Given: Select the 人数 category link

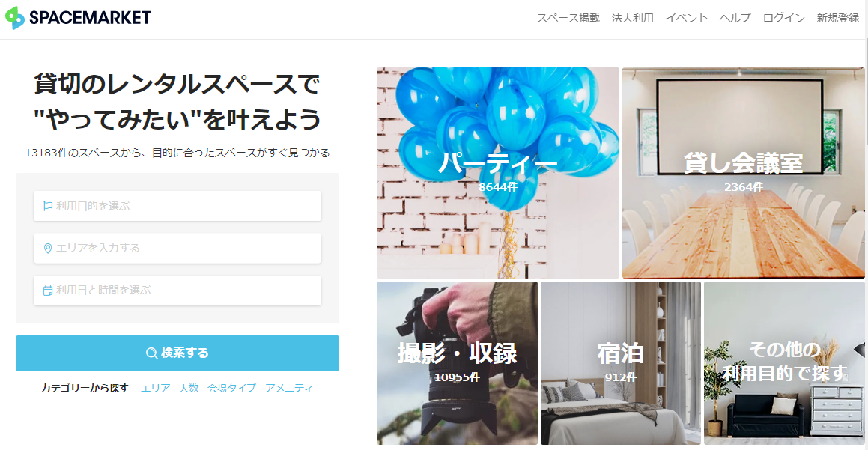Looking at the screenshot, I should (x=189, y=388).
